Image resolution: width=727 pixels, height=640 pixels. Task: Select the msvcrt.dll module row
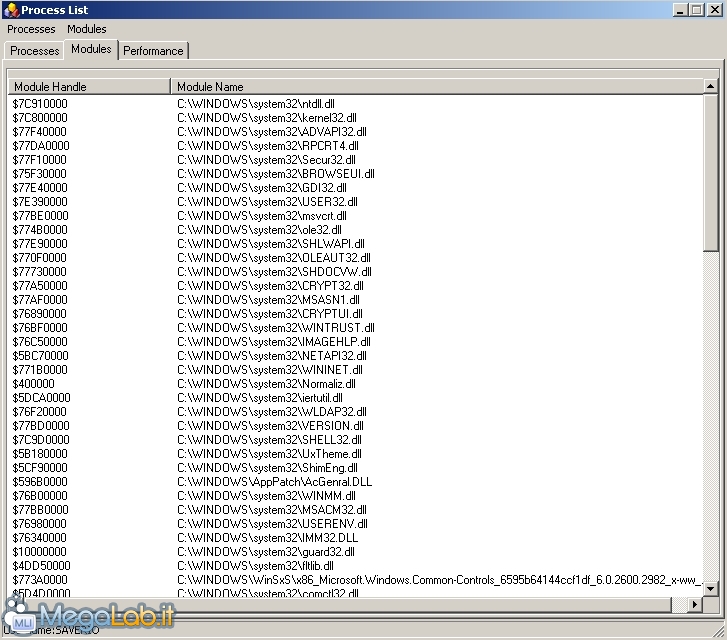[x=356, y=216]
